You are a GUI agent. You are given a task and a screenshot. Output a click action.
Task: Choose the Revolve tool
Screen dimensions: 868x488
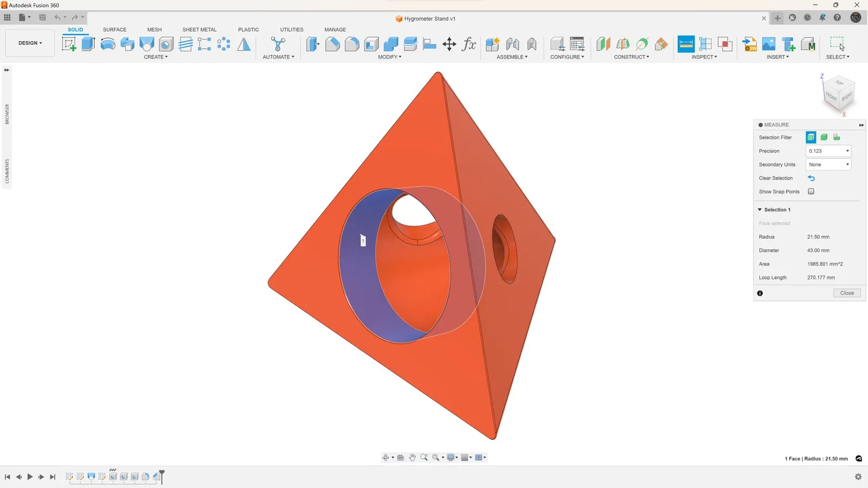click(x=108, y=44)
